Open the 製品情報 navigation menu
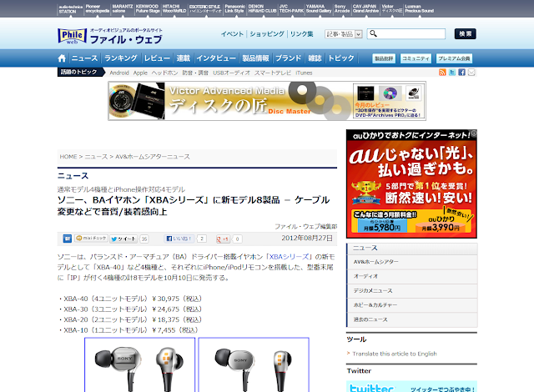This screenshot has width=534, height=392. pos(255,58)
